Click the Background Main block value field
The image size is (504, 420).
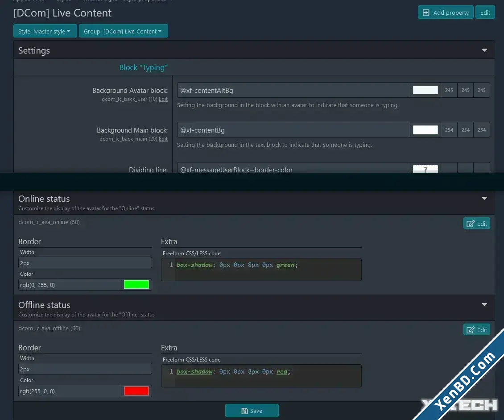tap(293, 130)
